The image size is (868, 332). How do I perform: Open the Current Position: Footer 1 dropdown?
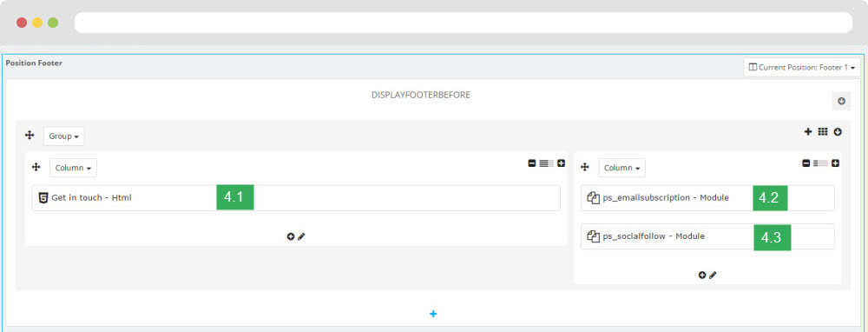click(801, 67)
